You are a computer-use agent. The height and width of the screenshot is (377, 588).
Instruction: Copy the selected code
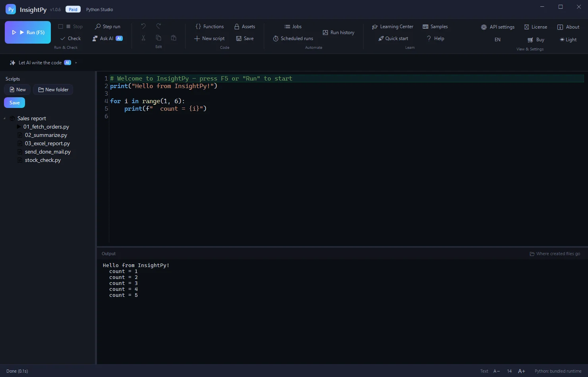tap(159, 38)
